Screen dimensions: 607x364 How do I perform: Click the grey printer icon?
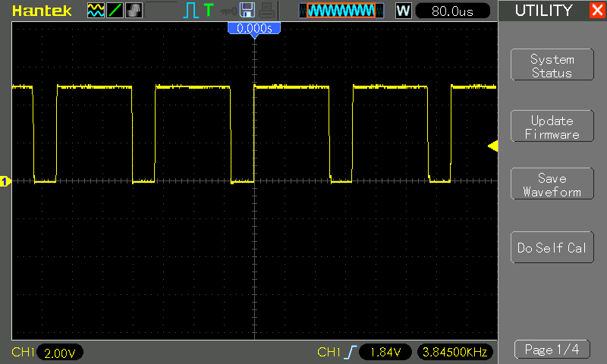266,11
